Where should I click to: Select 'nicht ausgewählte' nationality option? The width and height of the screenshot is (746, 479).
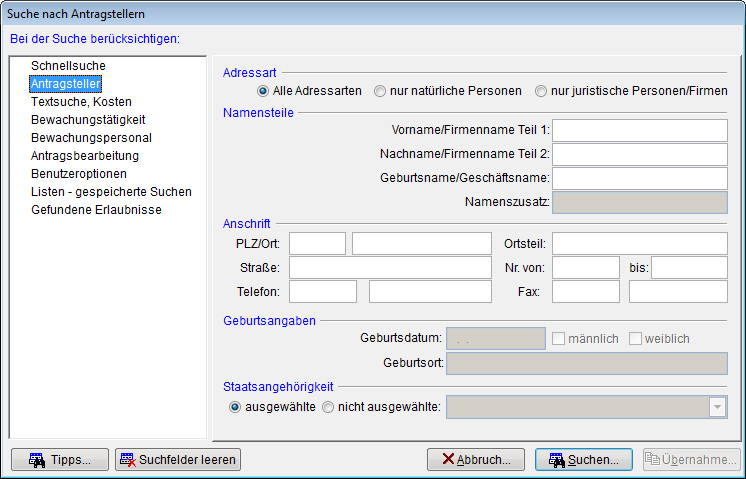click(328, 407)
